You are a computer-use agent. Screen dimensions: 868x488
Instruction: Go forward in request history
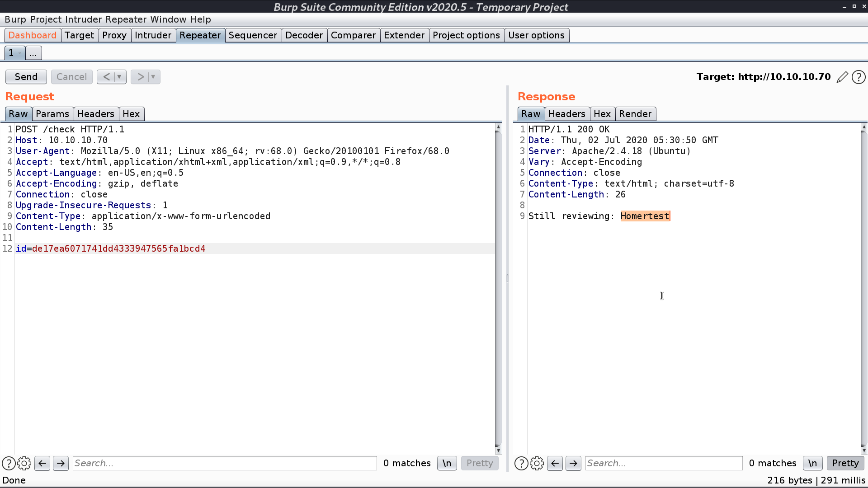pos(140,77)
